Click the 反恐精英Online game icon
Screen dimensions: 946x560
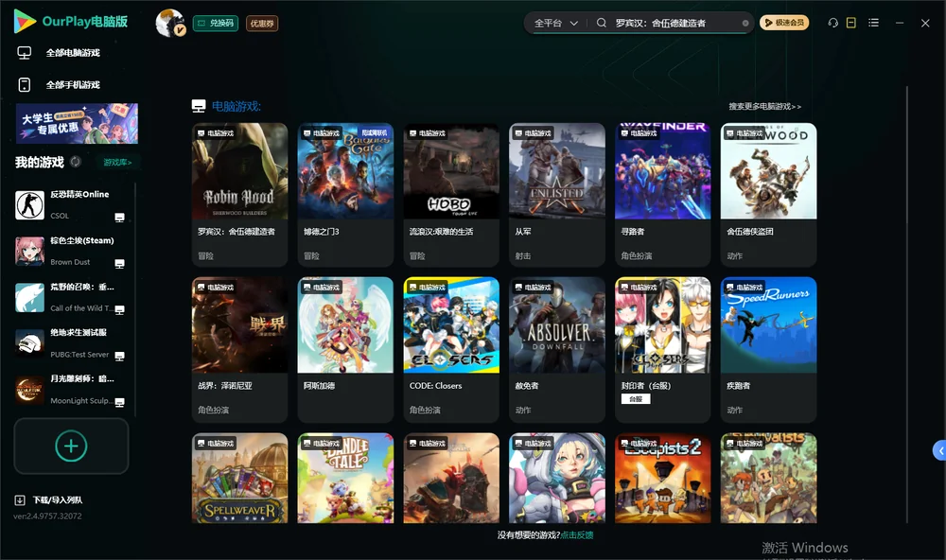click(x=29, y=204)
